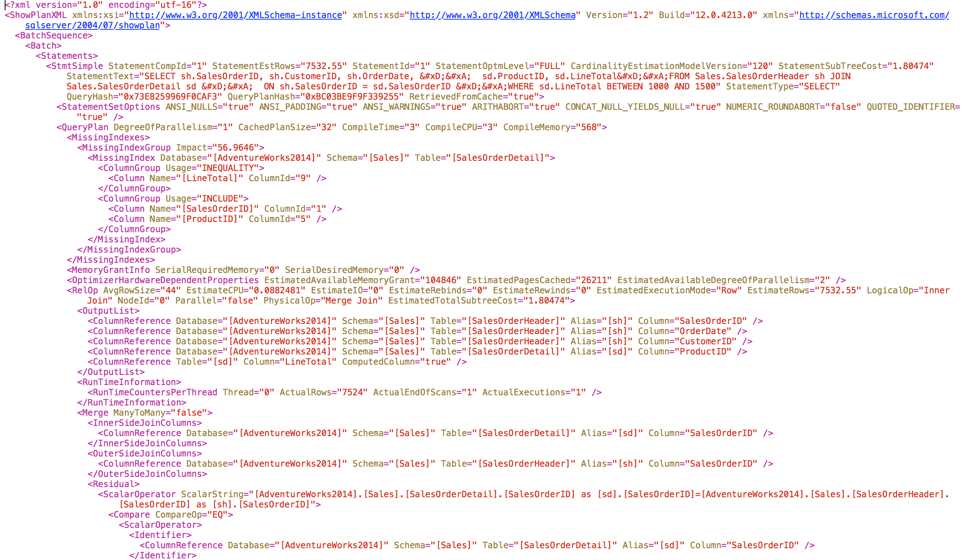Click ColumnGroup Usage INEQUALITY value
This screenshot has width=974, height=560.
[x=227, y=168]
